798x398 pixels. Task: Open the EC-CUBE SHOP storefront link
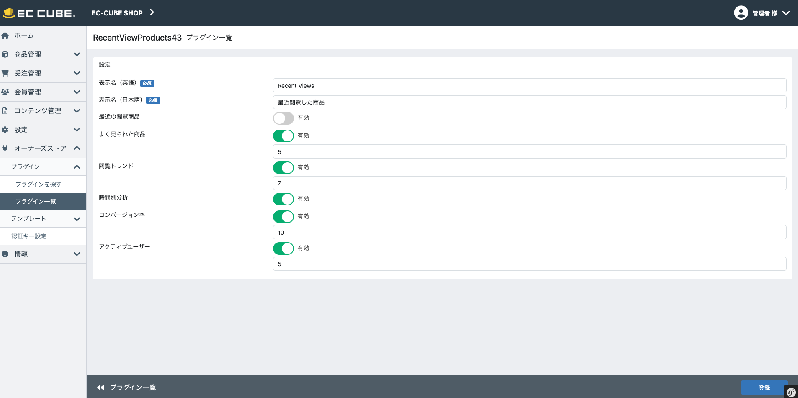point(123,12)
